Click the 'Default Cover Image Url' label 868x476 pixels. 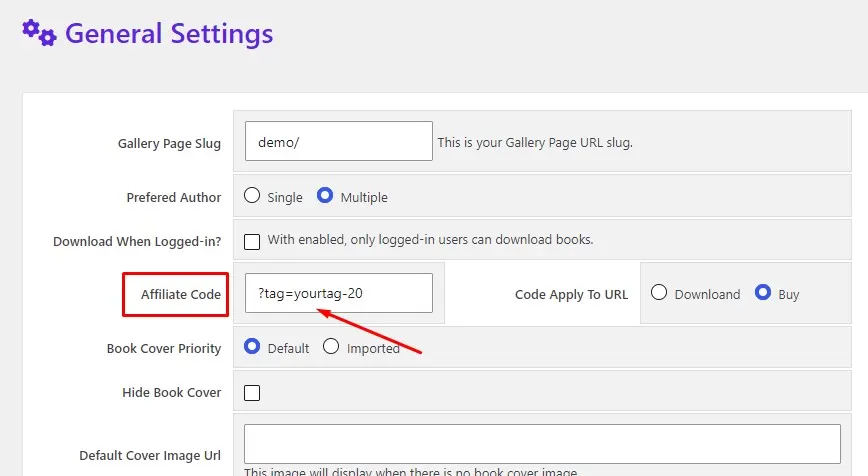click(150, 456)
